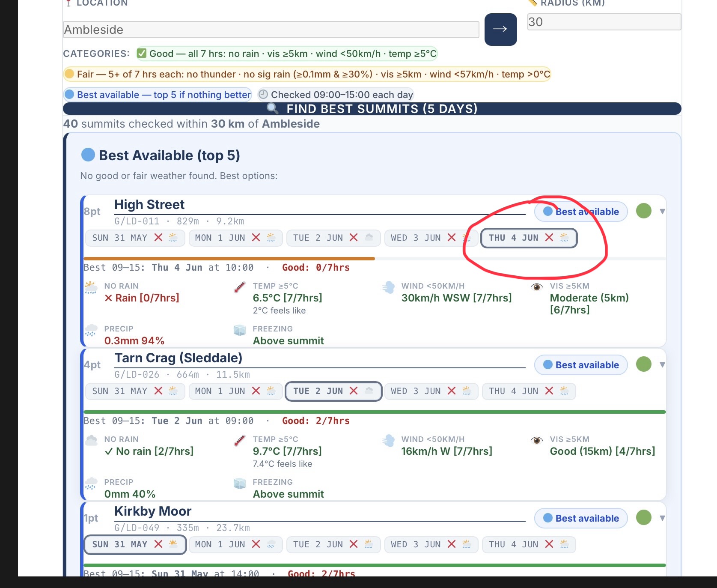The image size is (717, 588).
Task: Click the green status dot for High Street
Action: (x=643, y=211)
